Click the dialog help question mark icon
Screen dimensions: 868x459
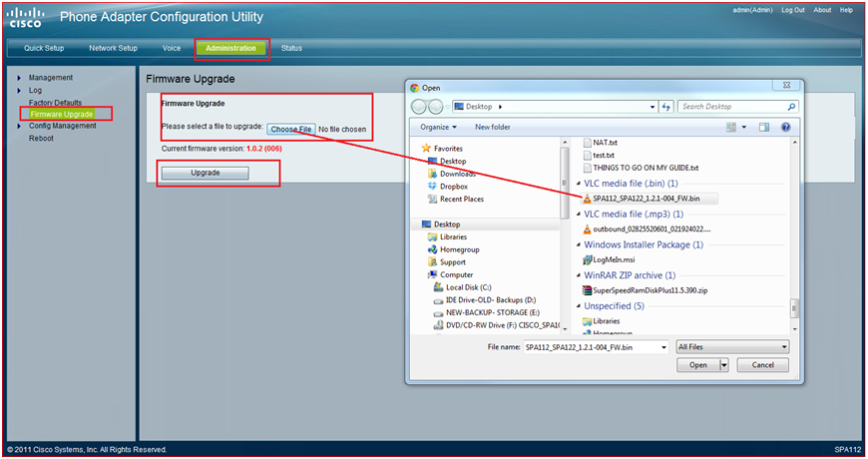point(786,128)
